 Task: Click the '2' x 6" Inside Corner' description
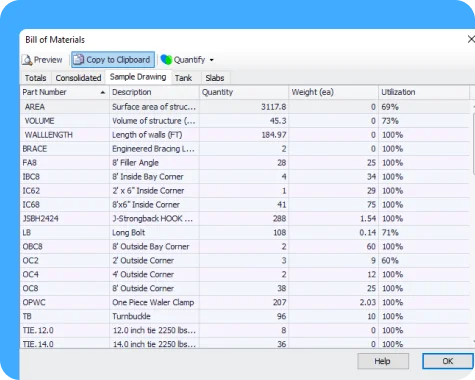pyautogui.click(x=148, y=191)
